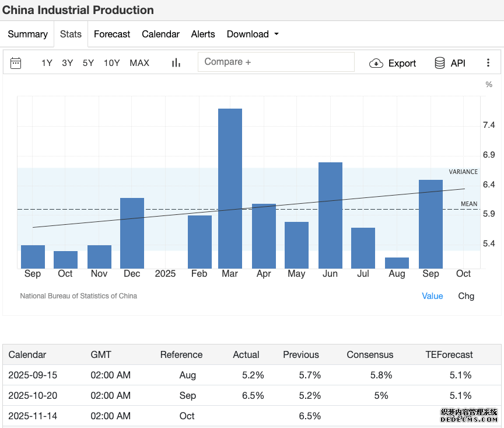Select the 1Y time range
This screenshot has height=428, width=504.
[x=47, y=62]
